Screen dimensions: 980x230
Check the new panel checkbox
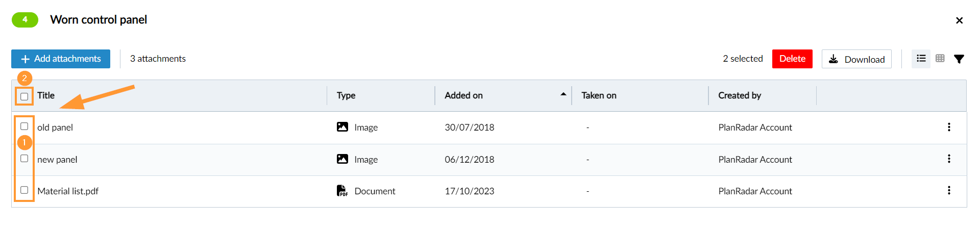coord(24,158)
